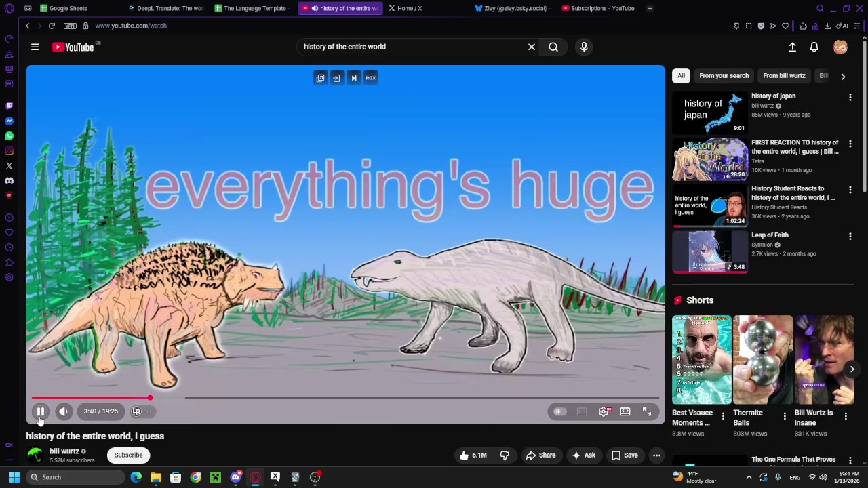
Task: Share the video via Share button
Action: tap(541, 455)
